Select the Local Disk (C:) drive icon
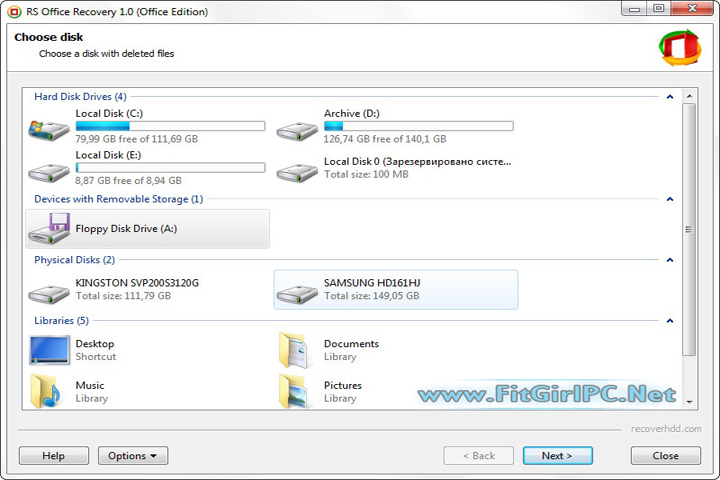Viewport: 720px width, 480px height. click(49, 130)
